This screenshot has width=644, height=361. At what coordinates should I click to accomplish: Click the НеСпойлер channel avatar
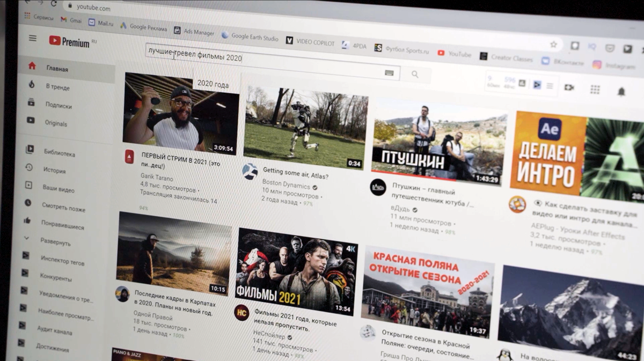242,313
